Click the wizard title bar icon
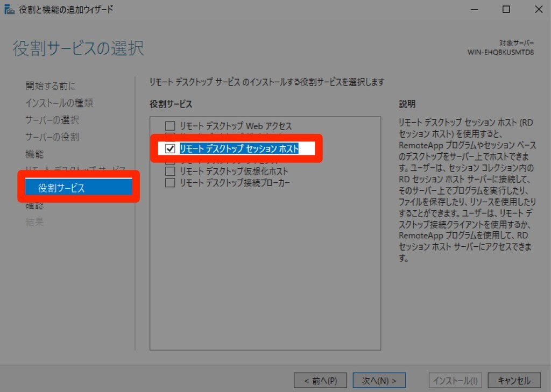 pyautogui.click(x=9, y=10)
